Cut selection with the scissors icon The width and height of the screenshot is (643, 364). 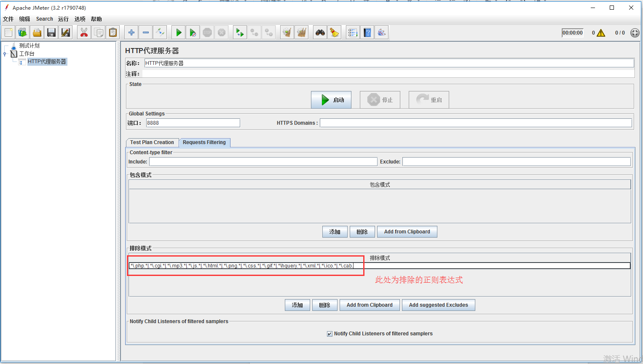[x=84, y=32]
